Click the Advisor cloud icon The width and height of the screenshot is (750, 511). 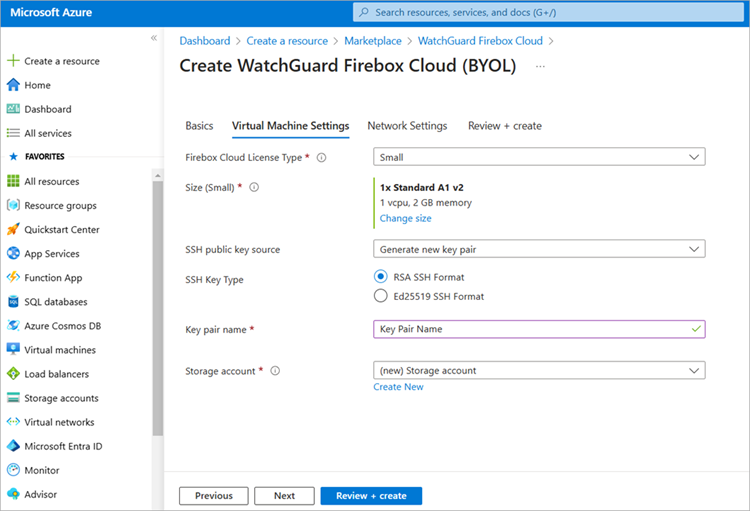click(13, 494)
